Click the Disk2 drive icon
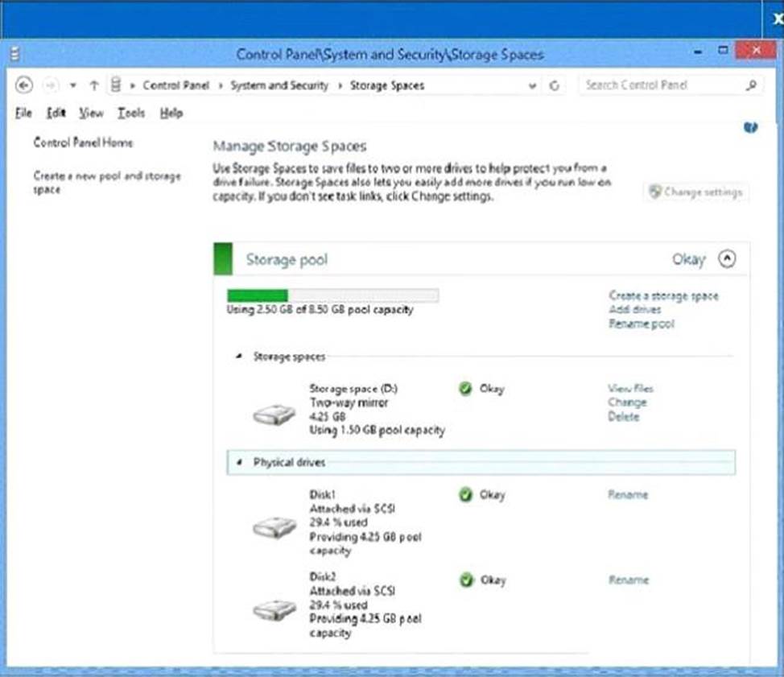This screenshot has width=784, height=677. [274, 610]
